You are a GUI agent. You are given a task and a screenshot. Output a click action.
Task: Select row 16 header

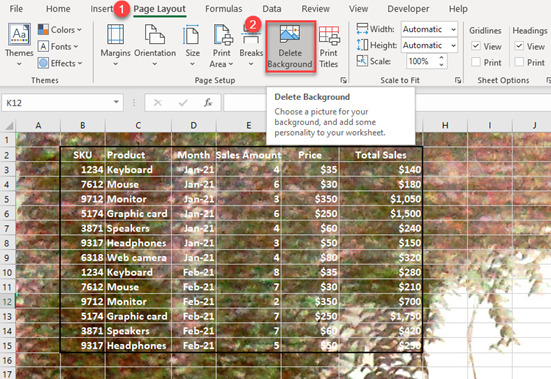tap(7, 360)
